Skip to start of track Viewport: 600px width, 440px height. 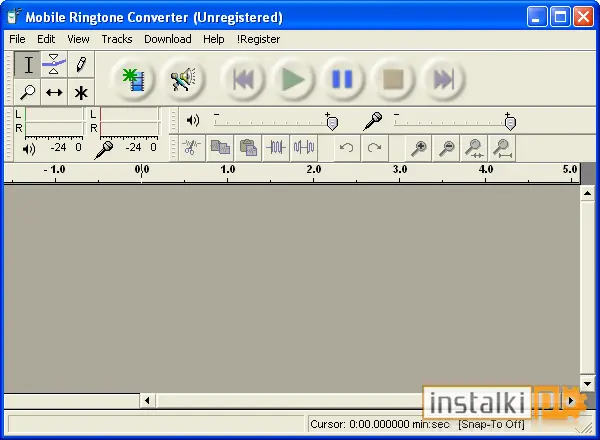pyautogui.click(x=243, y=79)
